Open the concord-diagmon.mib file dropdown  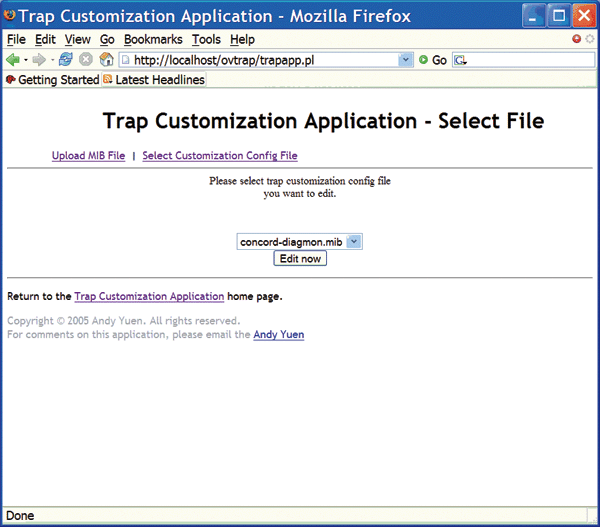(x=353, y=241)
